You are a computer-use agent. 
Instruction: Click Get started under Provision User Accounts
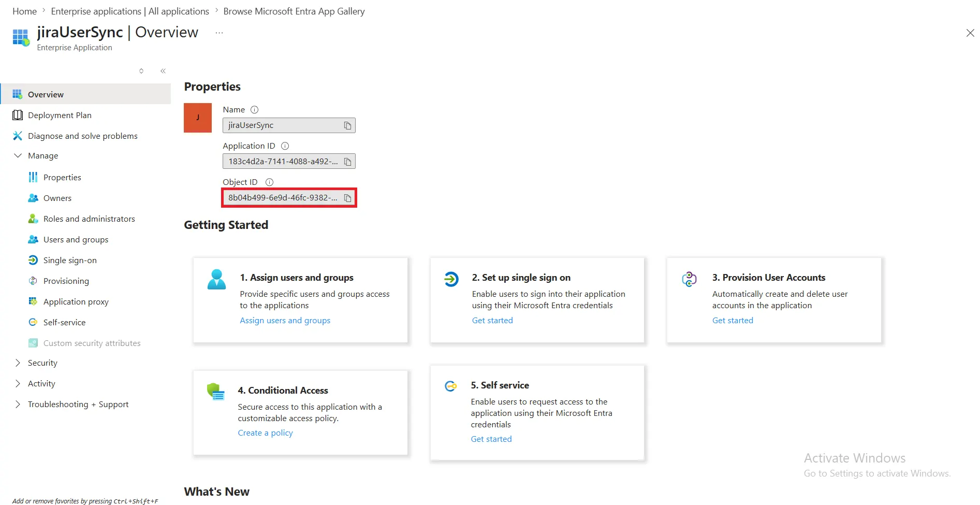click(733, 321)
